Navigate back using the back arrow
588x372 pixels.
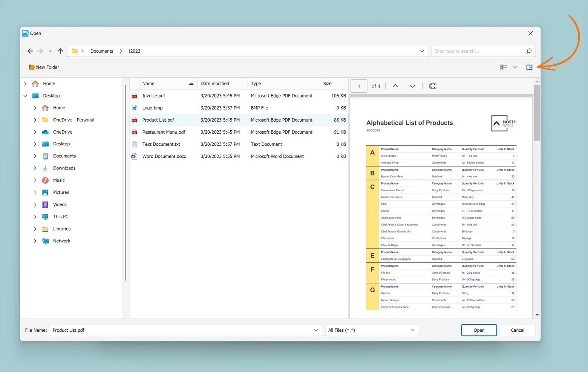tap(30, 51)
